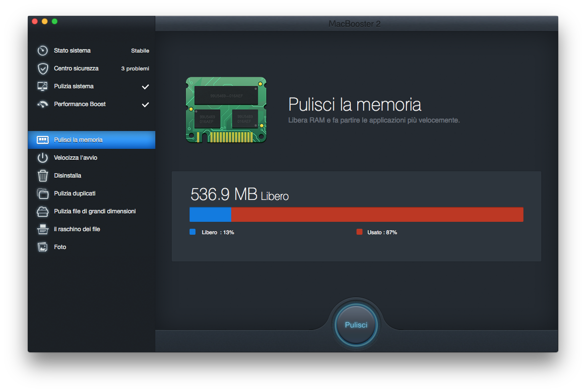This screenshot has width=586, height=392.
Task: Click the Stato sistema gauge icon
Action: 43,51
